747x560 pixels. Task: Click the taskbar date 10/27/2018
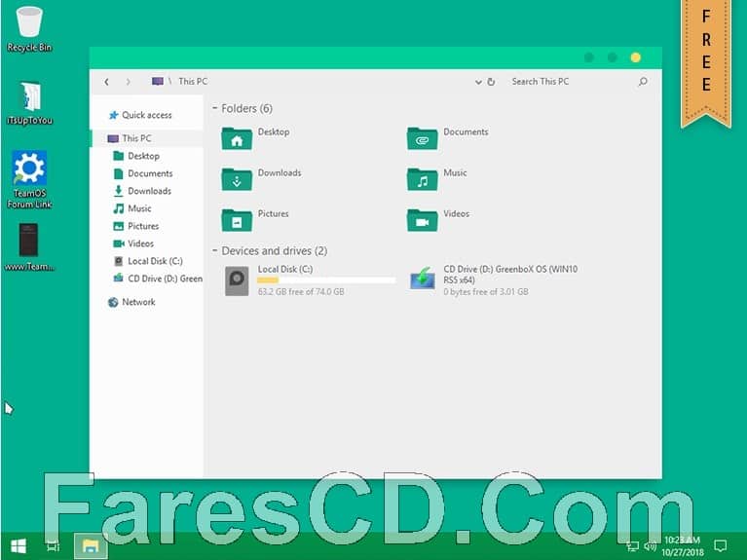pyautogui.click(x=682, y=552)
